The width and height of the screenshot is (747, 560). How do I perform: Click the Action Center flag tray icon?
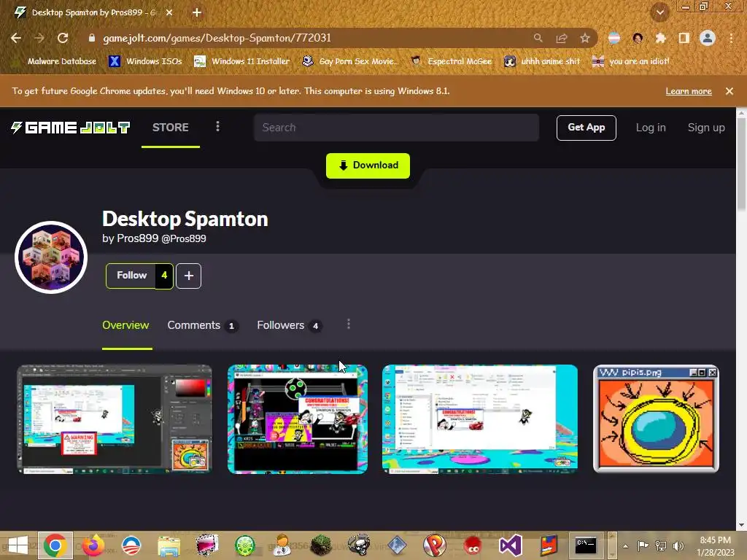643,545
